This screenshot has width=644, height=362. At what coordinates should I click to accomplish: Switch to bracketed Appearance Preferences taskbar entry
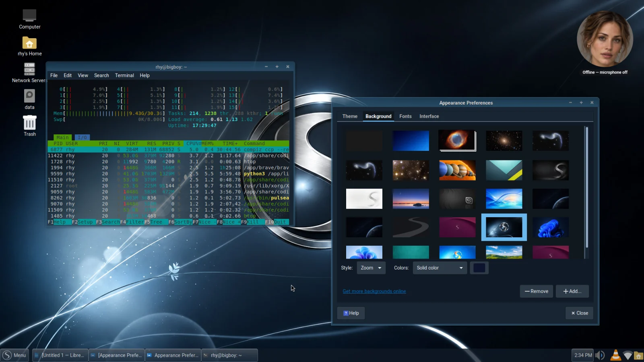tap(116, 355)
